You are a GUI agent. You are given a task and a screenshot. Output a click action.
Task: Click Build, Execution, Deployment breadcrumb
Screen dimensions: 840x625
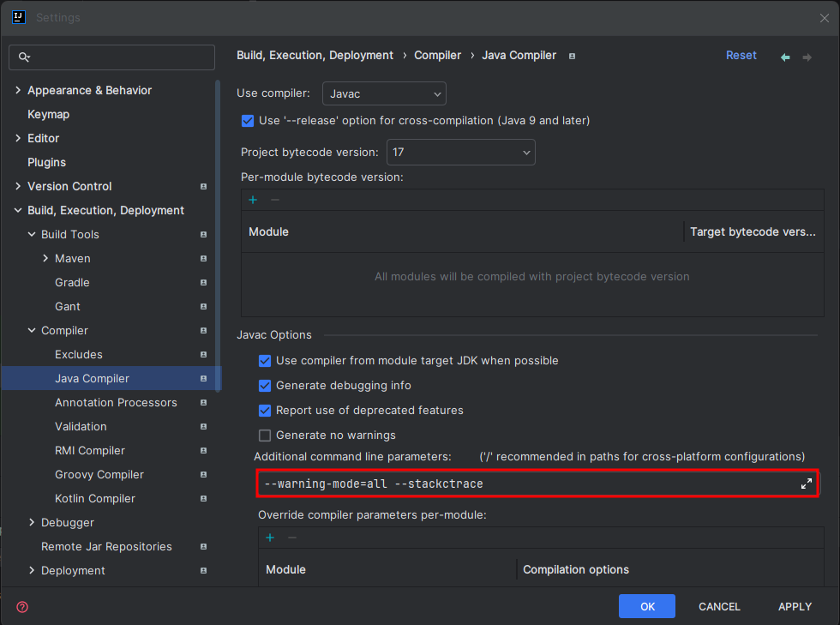point(315,55)
